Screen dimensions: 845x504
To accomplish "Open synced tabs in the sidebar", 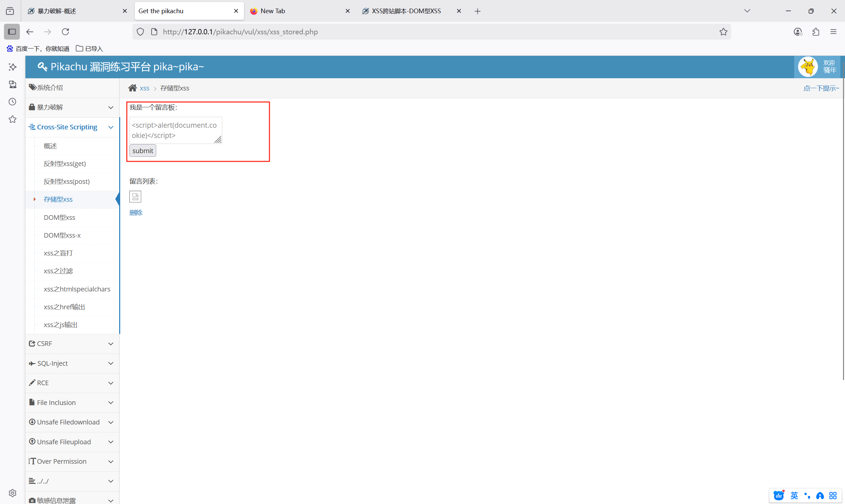I will pos(13,84).
